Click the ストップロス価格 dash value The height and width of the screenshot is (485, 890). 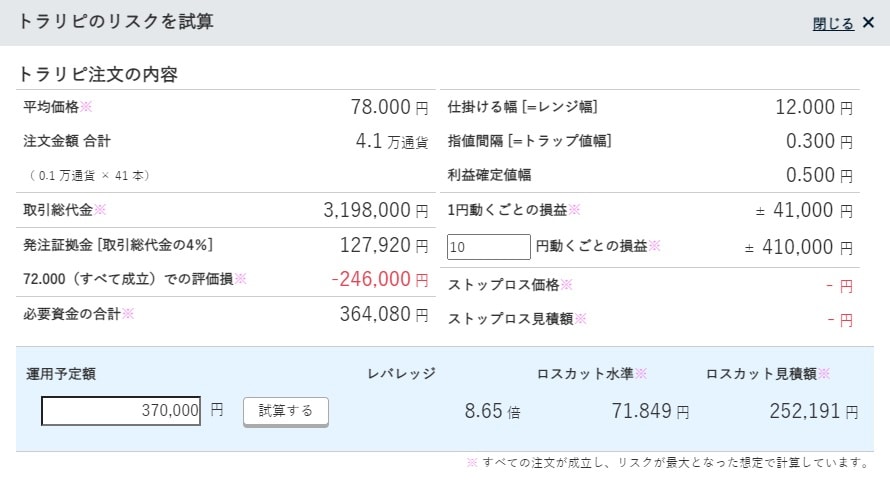[839, 286]
